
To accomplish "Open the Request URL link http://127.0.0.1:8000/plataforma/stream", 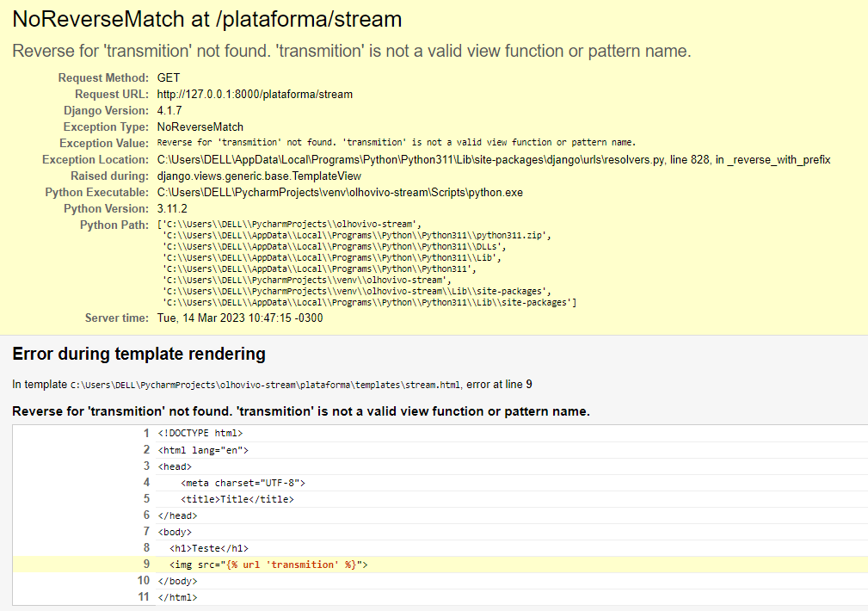I will 254,94.
